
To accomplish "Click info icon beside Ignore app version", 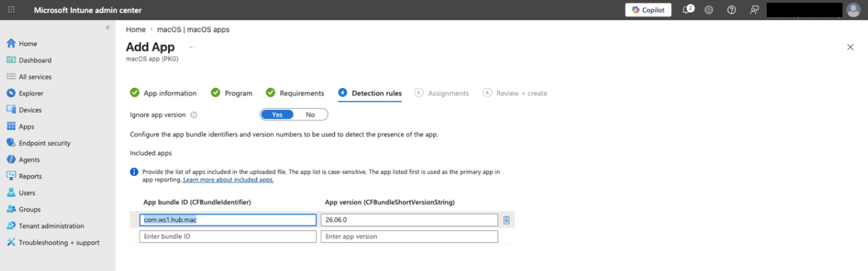I will coord(194,115).
